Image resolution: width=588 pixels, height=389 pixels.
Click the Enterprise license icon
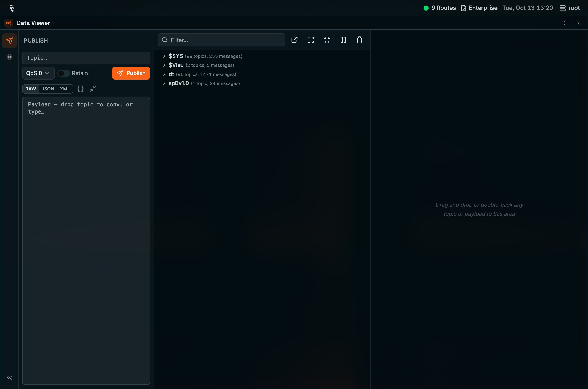tap(463, 8)
